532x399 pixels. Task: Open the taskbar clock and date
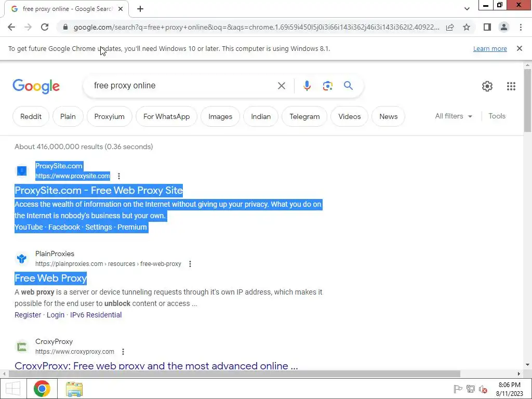coord(510,389)
